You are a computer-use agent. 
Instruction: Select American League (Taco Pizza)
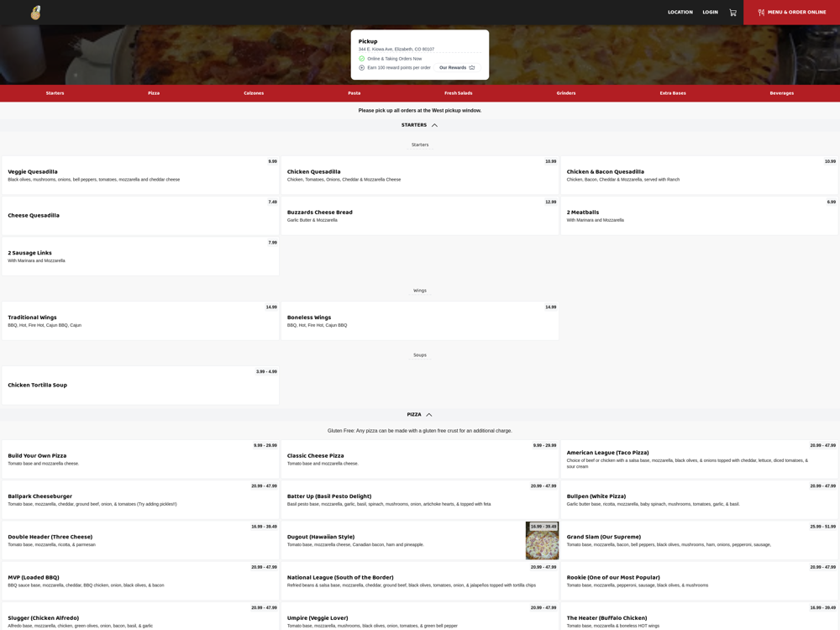click(x=700, y=459)
